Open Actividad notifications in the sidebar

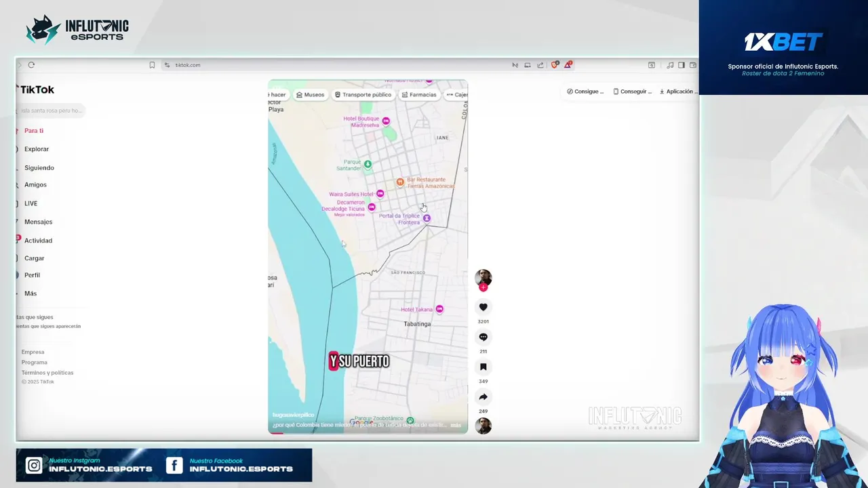(38, 241)
